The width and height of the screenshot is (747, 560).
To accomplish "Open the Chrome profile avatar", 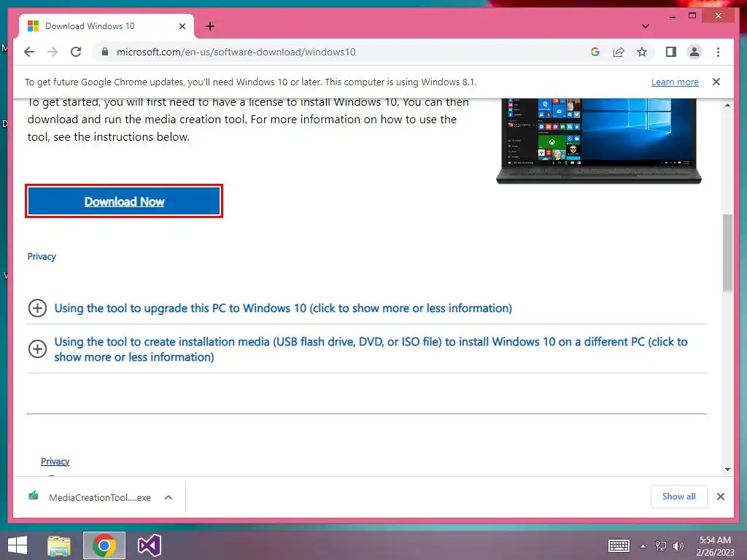I will [x=694, y=52].
